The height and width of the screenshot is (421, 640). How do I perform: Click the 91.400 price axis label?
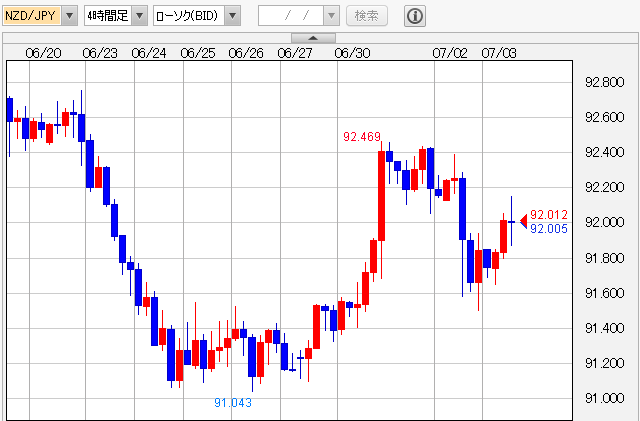pos(604,328)
